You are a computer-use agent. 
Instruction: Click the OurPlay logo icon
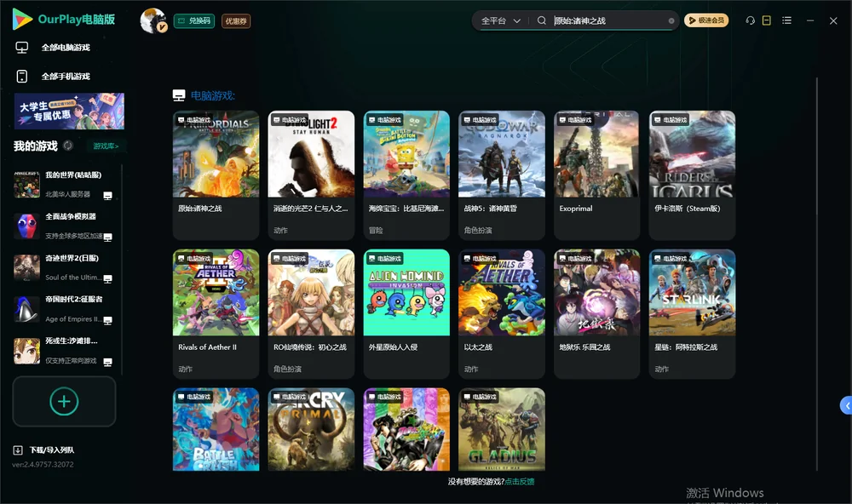tap(22, 20)
